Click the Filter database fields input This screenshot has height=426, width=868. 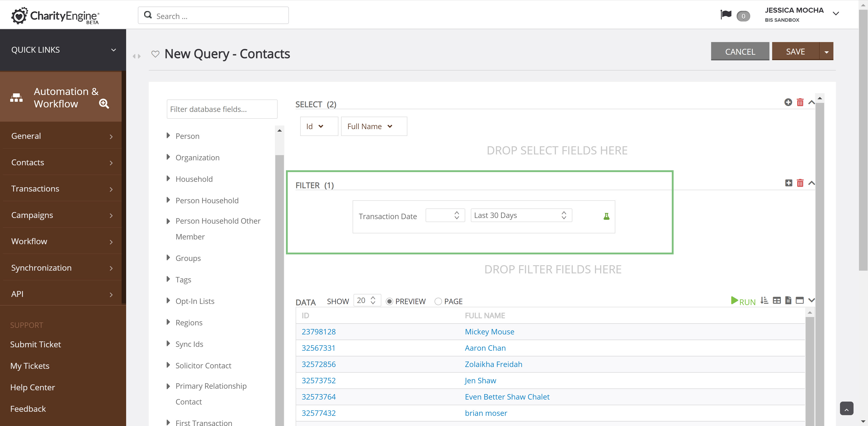pyautogui.click(x=222, y=109)
